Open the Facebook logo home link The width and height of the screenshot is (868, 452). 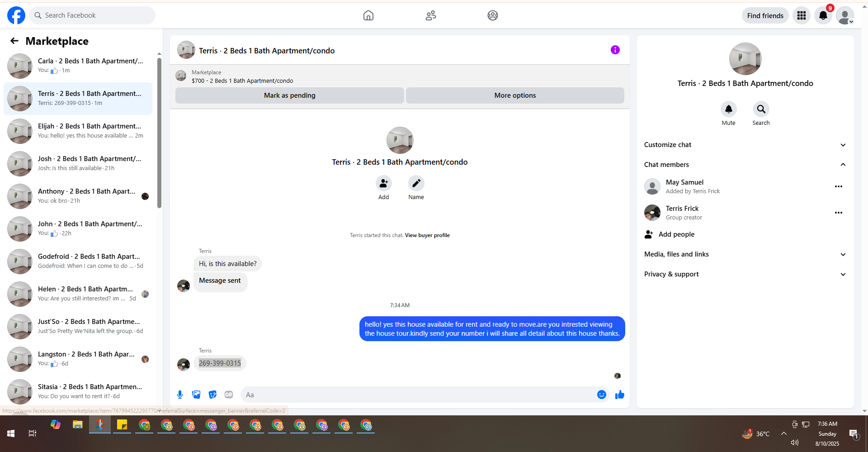[x=16, y=15]
